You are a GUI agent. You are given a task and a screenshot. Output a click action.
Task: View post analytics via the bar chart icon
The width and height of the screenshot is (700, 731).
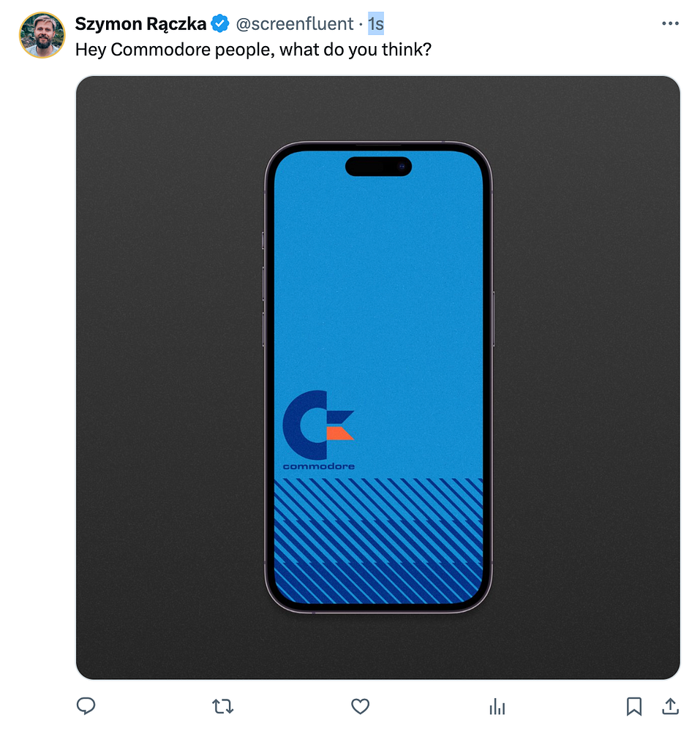(x=497, y=706)
